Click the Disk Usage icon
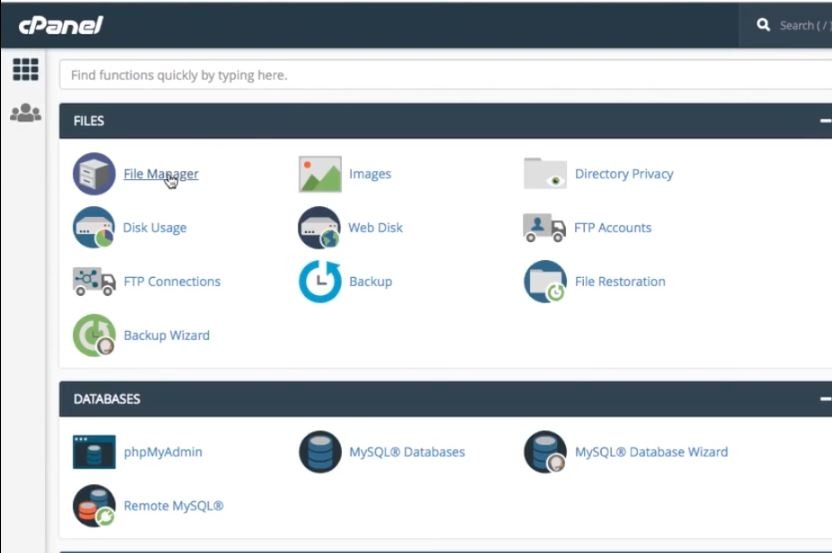 [94, 228]
